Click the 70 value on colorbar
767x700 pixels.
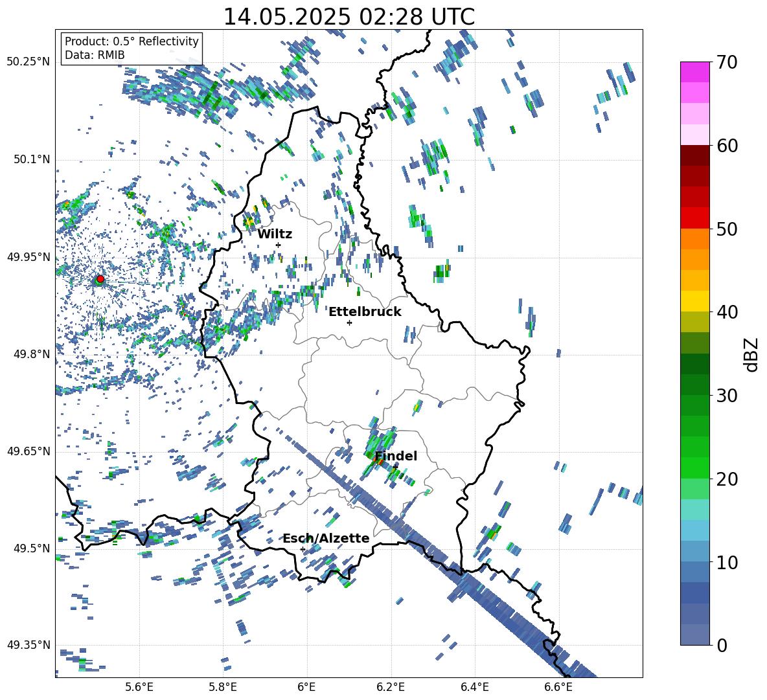pyautogui.click(x=727, y=62)
